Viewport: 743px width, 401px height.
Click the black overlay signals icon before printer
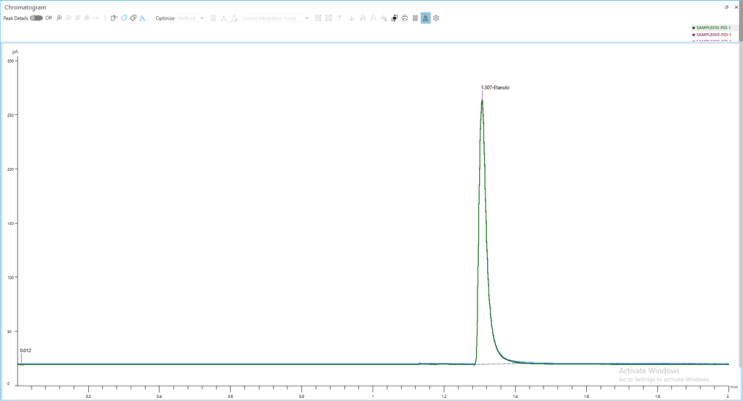(394, 18)
